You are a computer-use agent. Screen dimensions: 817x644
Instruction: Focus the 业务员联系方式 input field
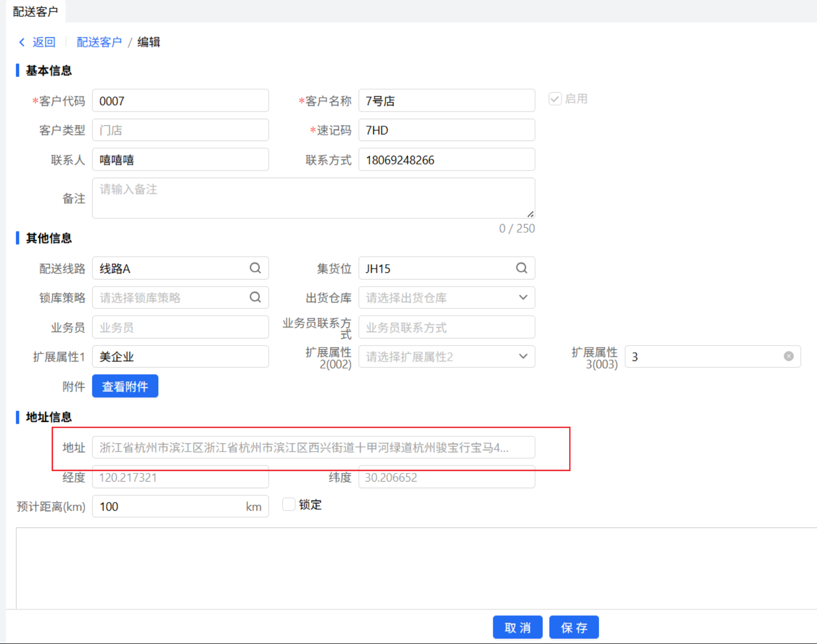point(447,327)
